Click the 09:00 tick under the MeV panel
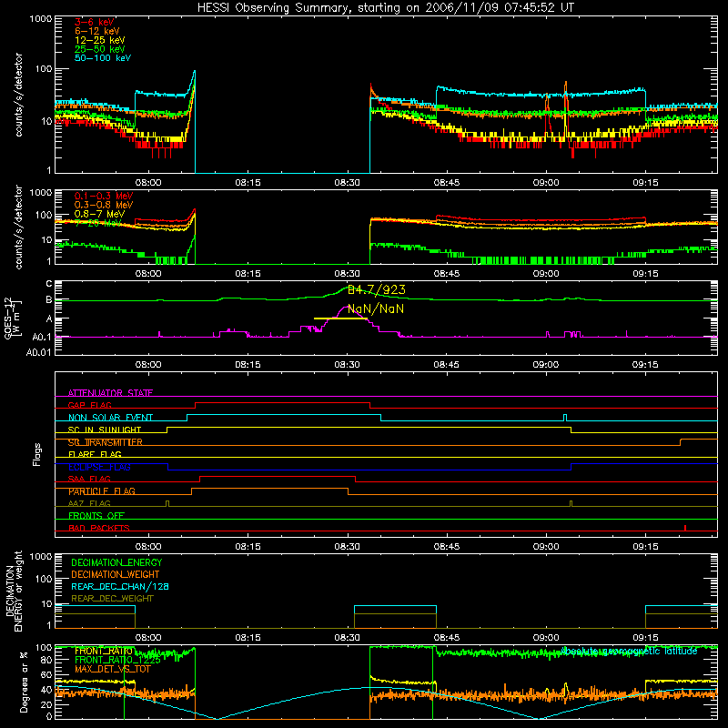Viewport: 728px width, 728px height. [546, 274]
